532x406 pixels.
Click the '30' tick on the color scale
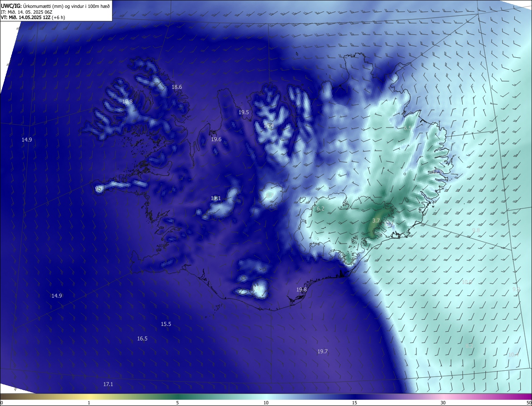(x=443, y=403)
